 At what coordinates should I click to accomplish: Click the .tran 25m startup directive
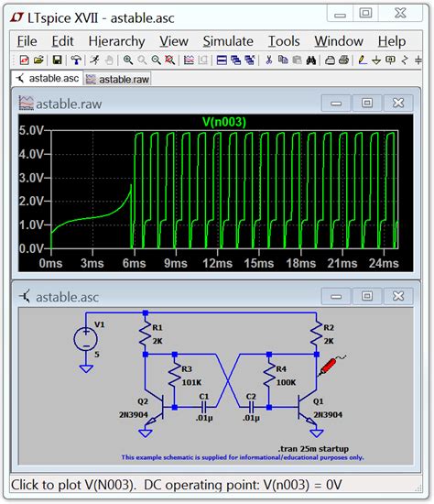(313, 449)
